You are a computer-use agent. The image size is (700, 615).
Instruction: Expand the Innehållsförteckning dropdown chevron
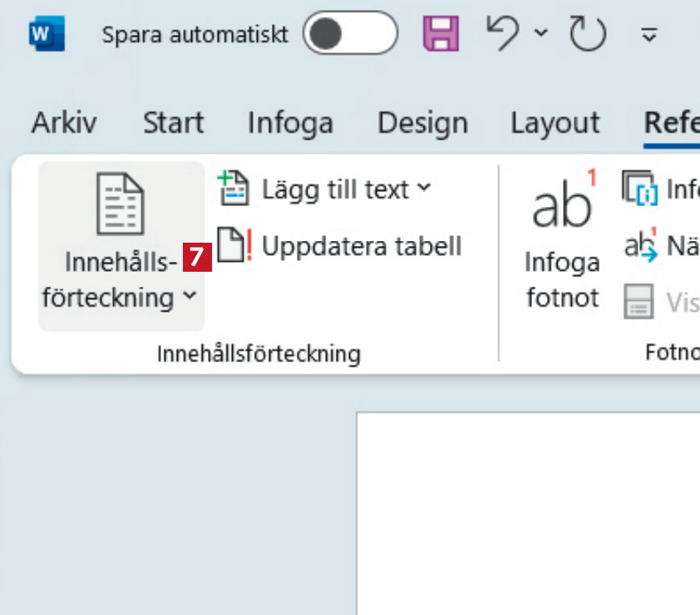[x=190, y=297]
